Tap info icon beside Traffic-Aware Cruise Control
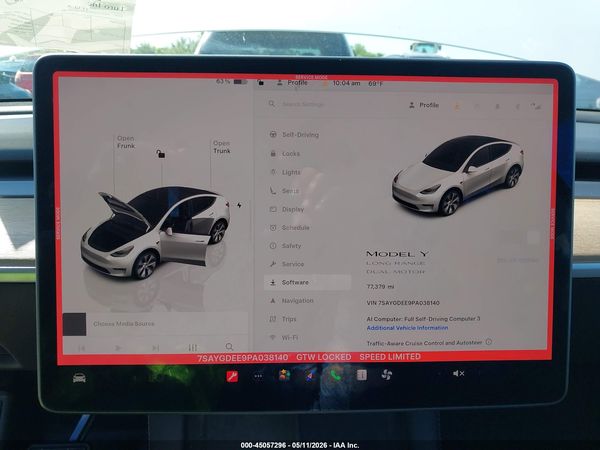Screen dimensions: 600x450 [x=489, y=342]
